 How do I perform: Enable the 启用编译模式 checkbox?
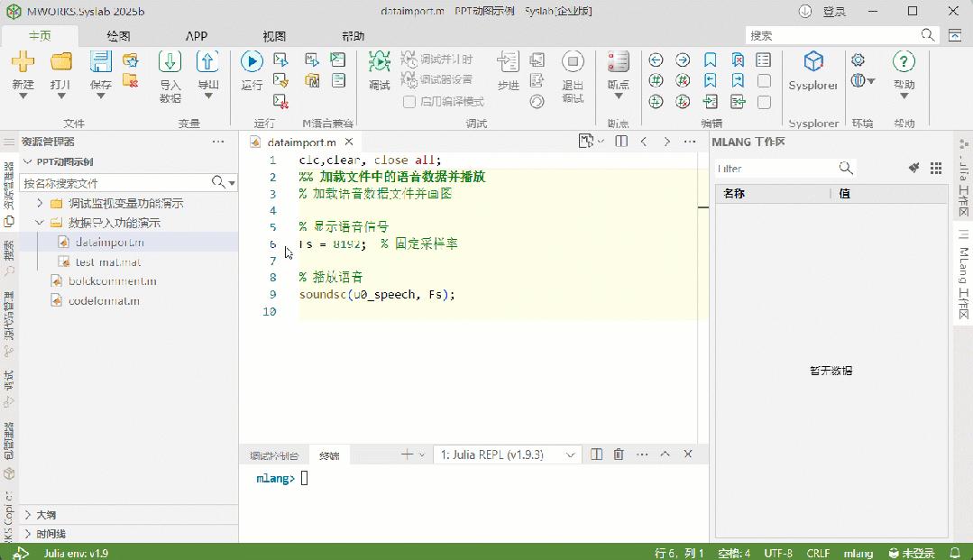click(409, 101)
